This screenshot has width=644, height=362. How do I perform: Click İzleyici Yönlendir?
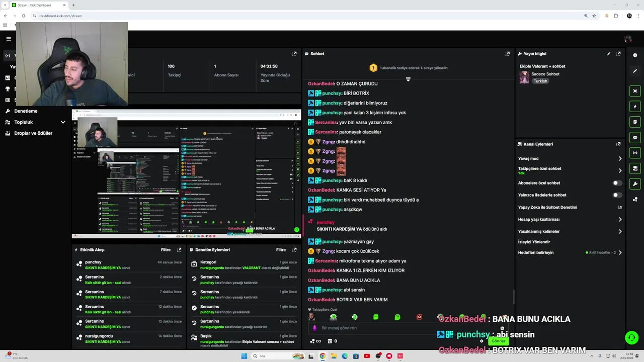pyautogui.click(x=534, y=242)
